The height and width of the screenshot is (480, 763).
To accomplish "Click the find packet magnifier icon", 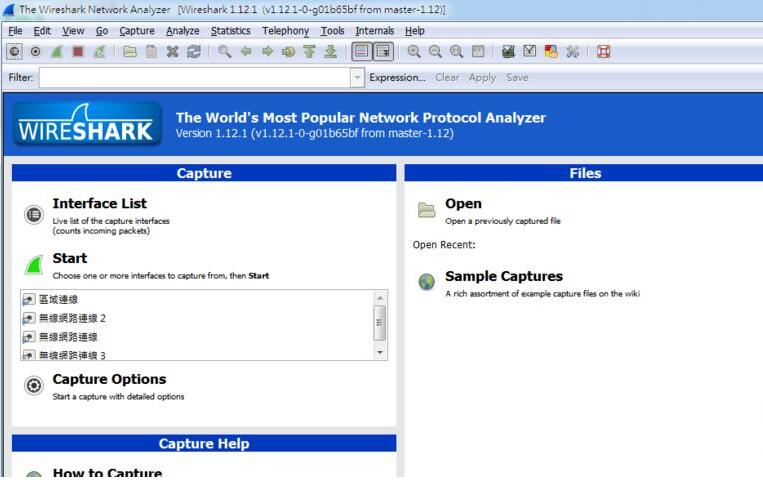I will click(x=224, y=52).
